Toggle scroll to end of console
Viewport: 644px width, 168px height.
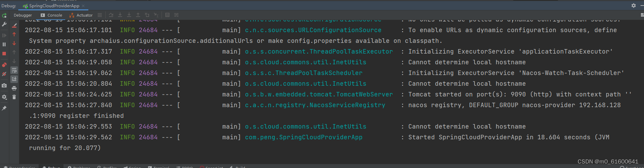14,79
